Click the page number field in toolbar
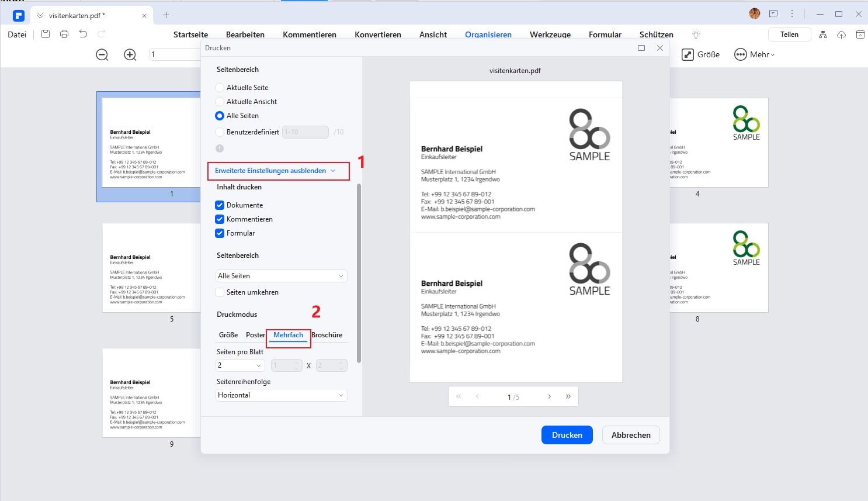This screenshot has width=868, height=501. tap(175, 54)
